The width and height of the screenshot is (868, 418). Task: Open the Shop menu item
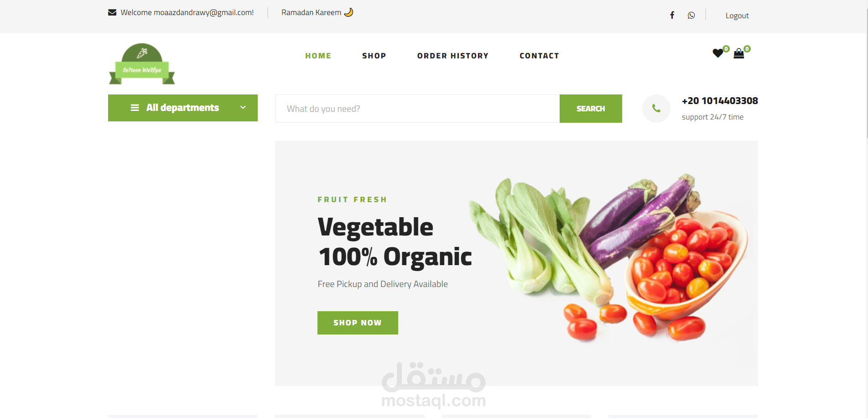pos(374,56)
